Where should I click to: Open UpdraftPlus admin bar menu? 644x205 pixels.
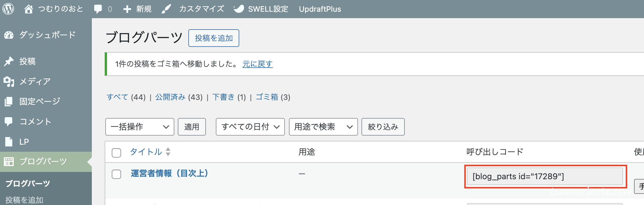point(320,9)
